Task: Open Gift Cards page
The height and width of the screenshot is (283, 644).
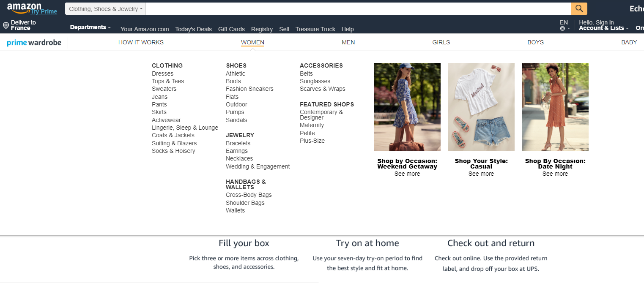Action: (x=231, y=29)
